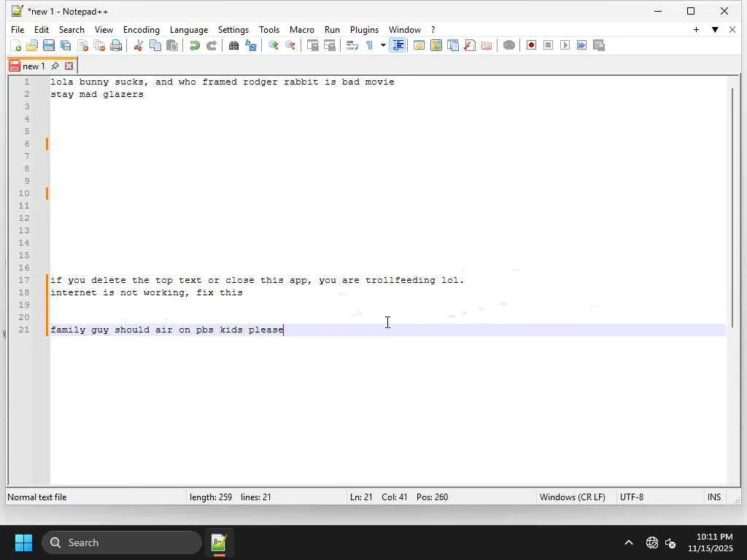Click 'Ln: 21' in status bar

(x=361, y=497)
